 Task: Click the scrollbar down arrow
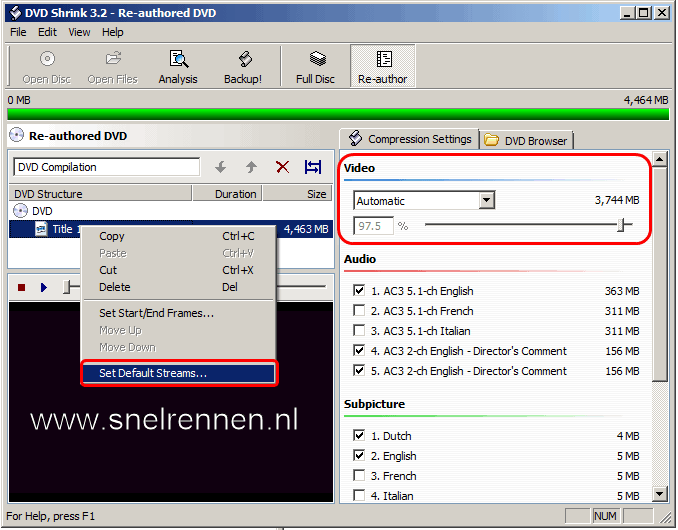(x=660, y=493)
